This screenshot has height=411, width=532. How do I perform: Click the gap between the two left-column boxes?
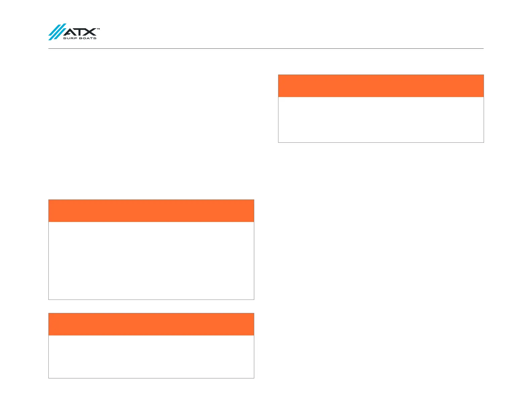click(151, 306)
